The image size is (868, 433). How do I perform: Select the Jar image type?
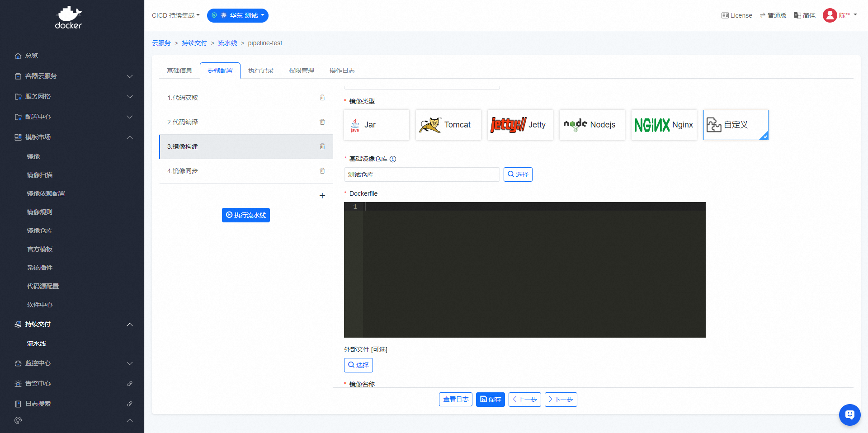pos(376,125)
